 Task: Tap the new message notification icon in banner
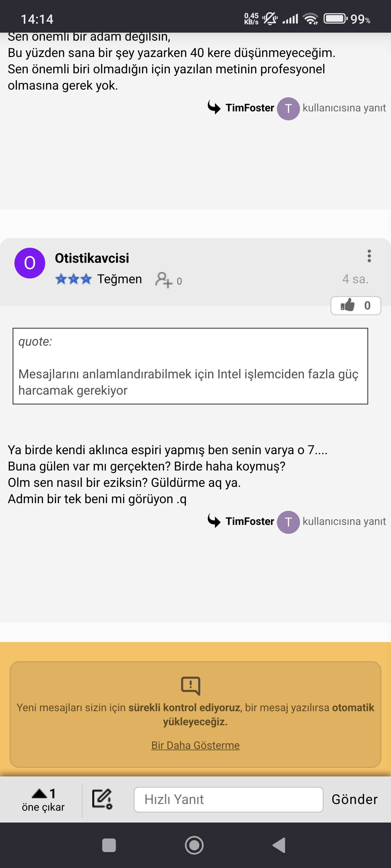point(191,686)
